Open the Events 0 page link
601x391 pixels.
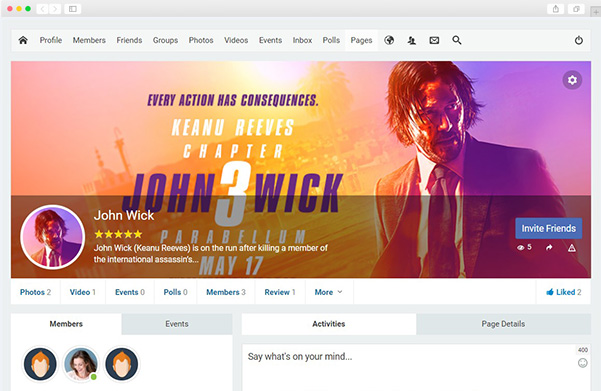[x=130, y=292]
